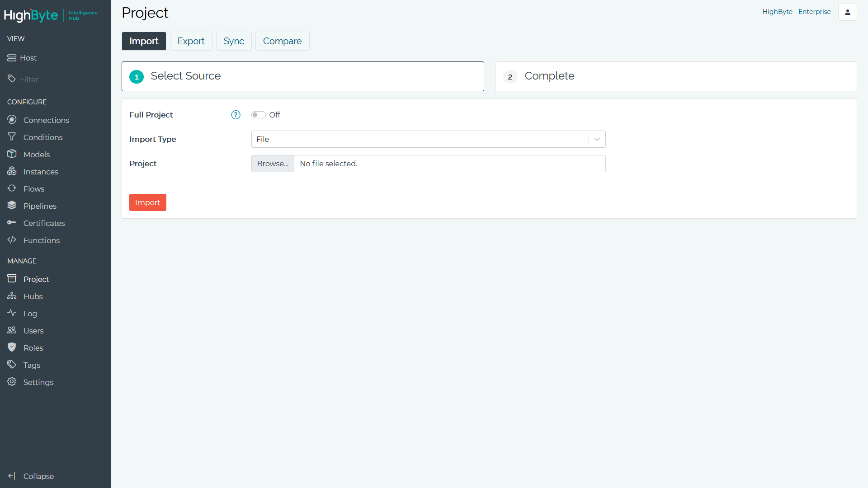Click the Collapse sidebar arrow icon

coord(12,476)
